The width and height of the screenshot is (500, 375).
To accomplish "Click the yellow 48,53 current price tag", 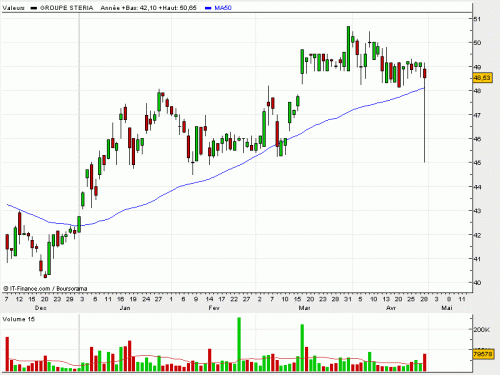I will click(x=482, y=78).
